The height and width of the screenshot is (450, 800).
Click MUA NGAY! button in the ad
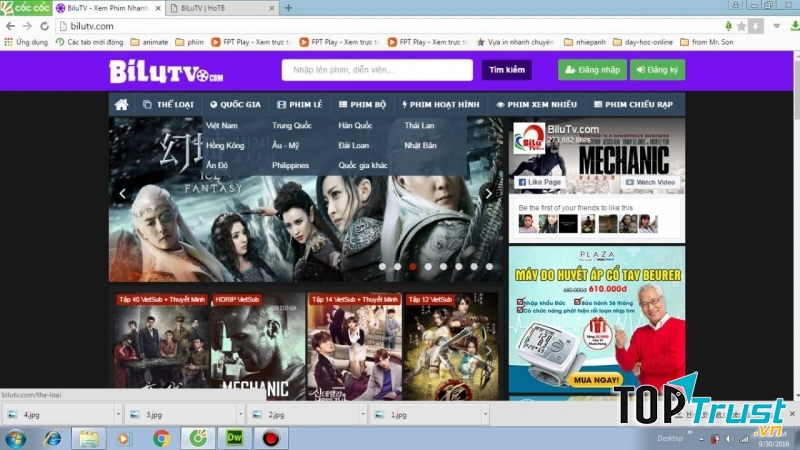[596, 380]
